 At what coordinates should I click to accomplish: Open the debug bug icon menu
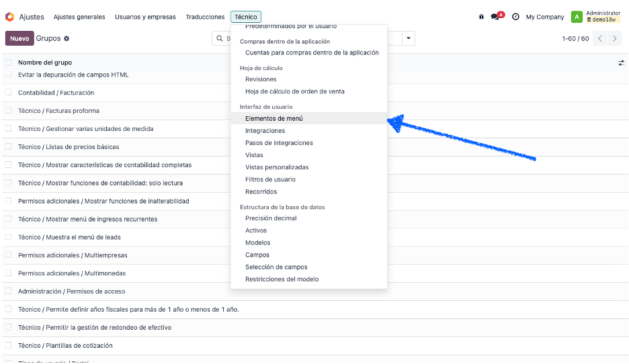coord(481,17)
